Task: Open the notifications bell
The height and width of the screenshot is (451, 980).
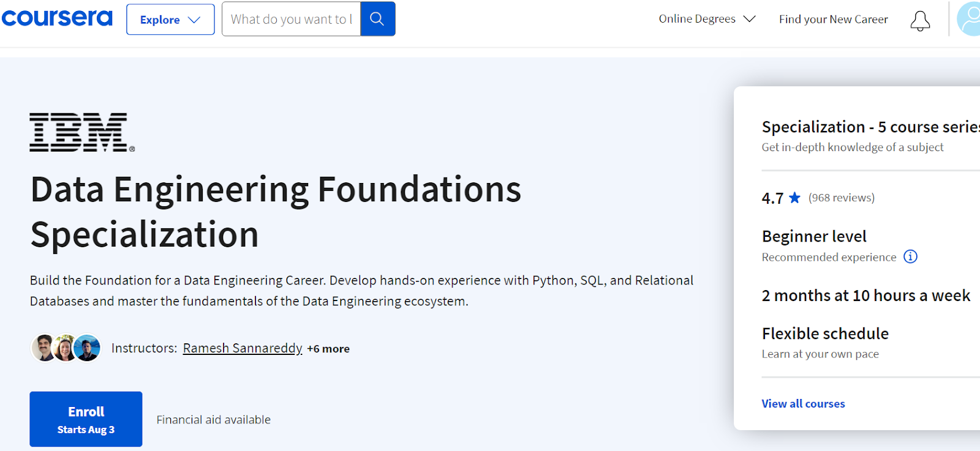Action: pos(919,21)
